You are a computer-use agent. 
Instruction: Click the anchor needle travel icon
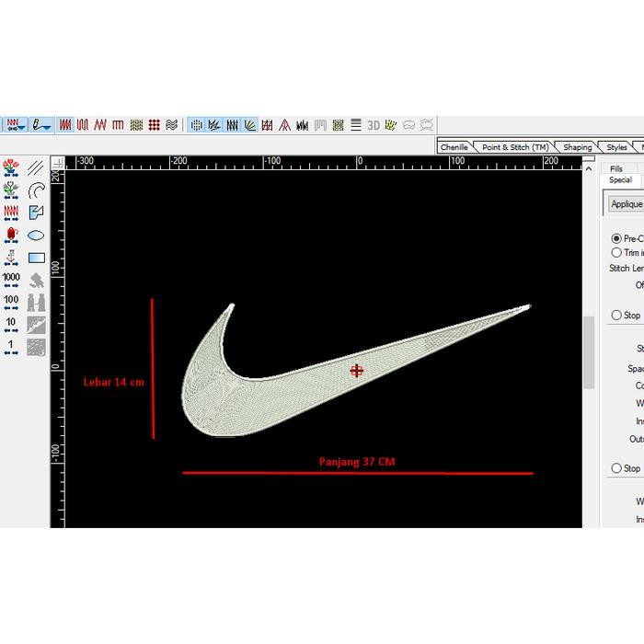11,258
